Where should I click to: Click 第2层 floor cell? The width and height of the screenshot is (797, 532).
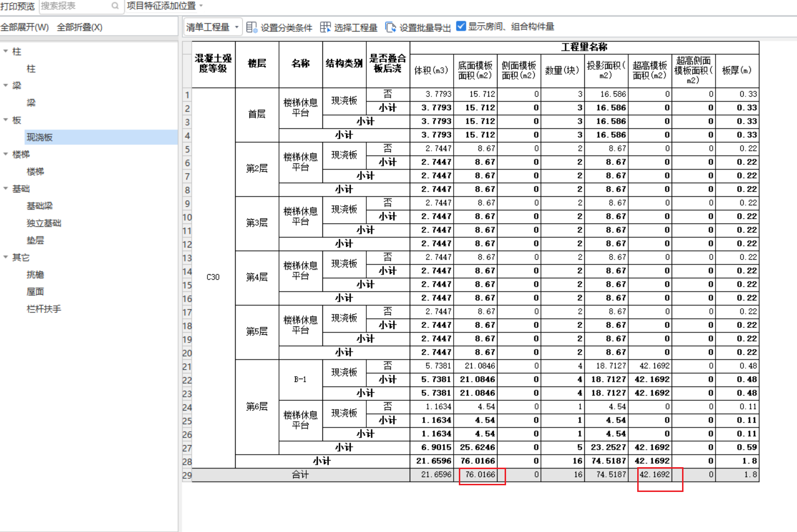pos(257,169)
